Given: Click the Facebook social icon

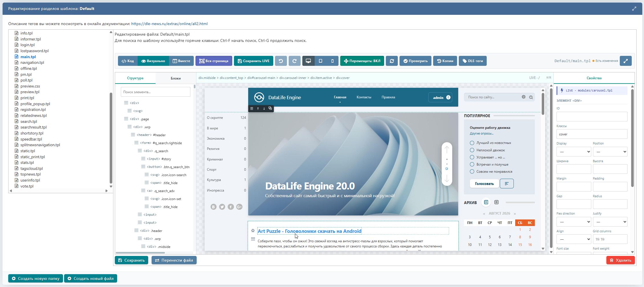Looking at the screenshot, I should tap(231, 207).
